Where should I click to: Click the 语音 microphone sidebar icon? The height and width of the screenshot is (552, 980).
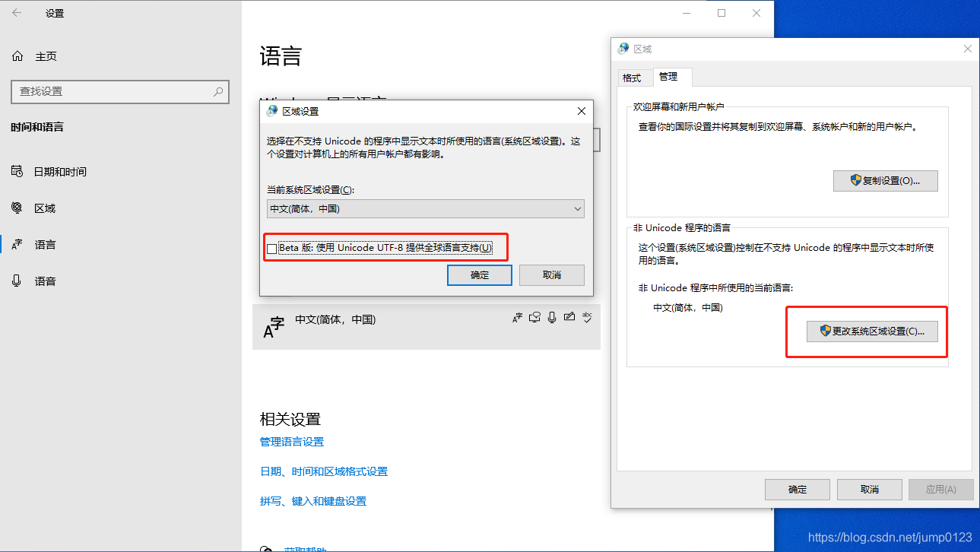point(17,281)
